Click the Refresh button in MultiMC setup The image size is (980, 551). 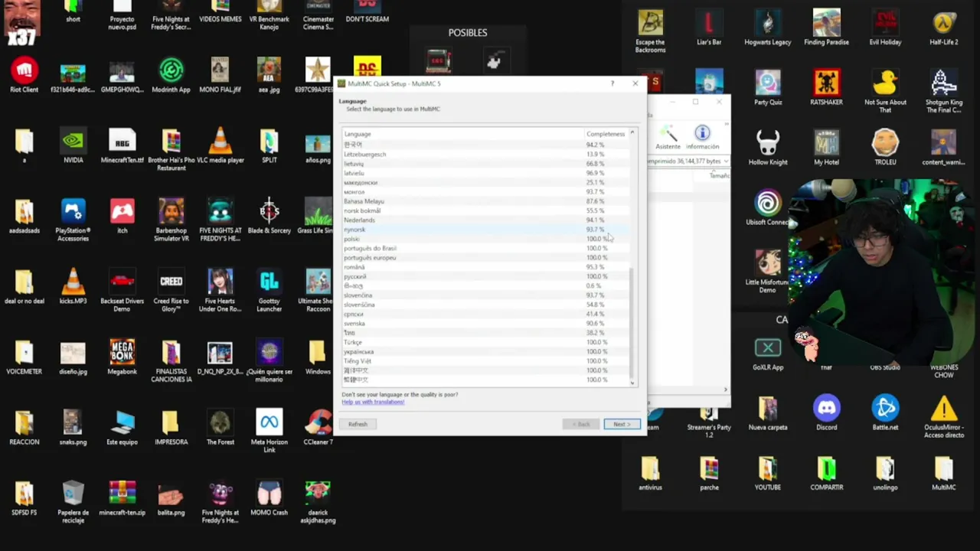coord(358,424)
